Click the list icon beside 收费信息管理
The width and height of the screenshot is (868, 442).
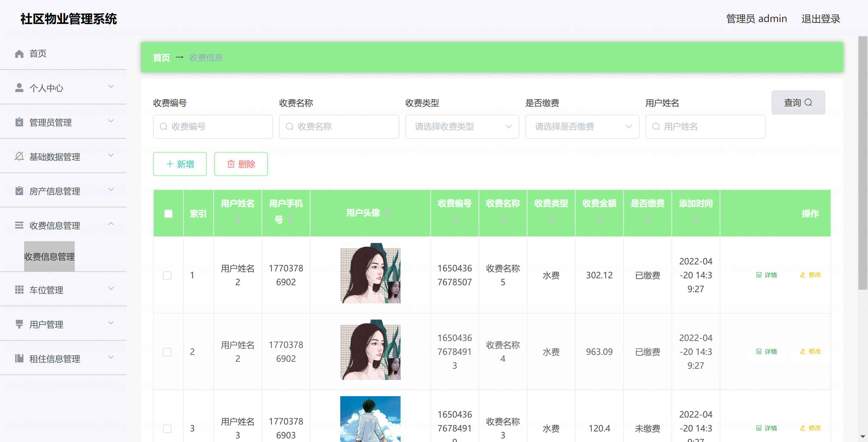coord(19,225)
